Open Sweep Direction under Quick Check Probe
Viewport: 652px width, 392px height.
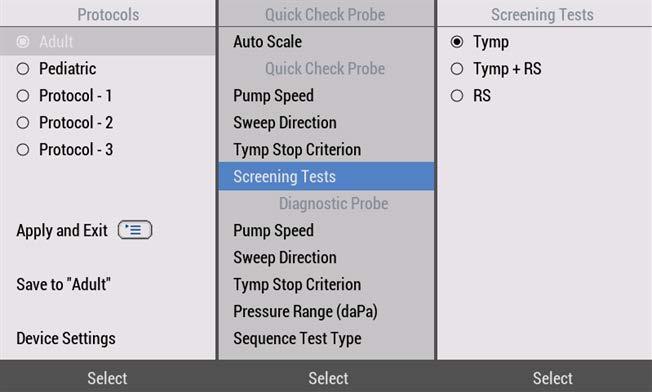point(326,123)
